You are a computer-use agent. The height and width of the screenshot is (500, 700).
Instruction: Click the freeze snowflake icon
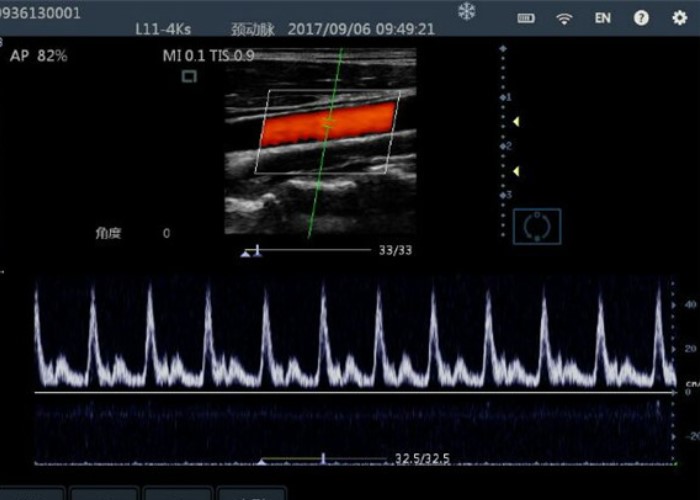tap(466, 12)
